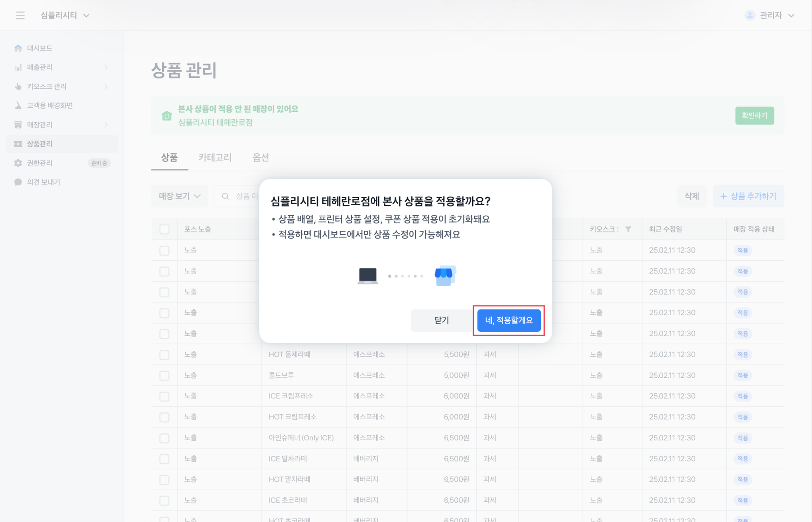The width and height of the screenshot is (812, 522).
Task: Open 대시보드 in sidebar
Action: 62,48
